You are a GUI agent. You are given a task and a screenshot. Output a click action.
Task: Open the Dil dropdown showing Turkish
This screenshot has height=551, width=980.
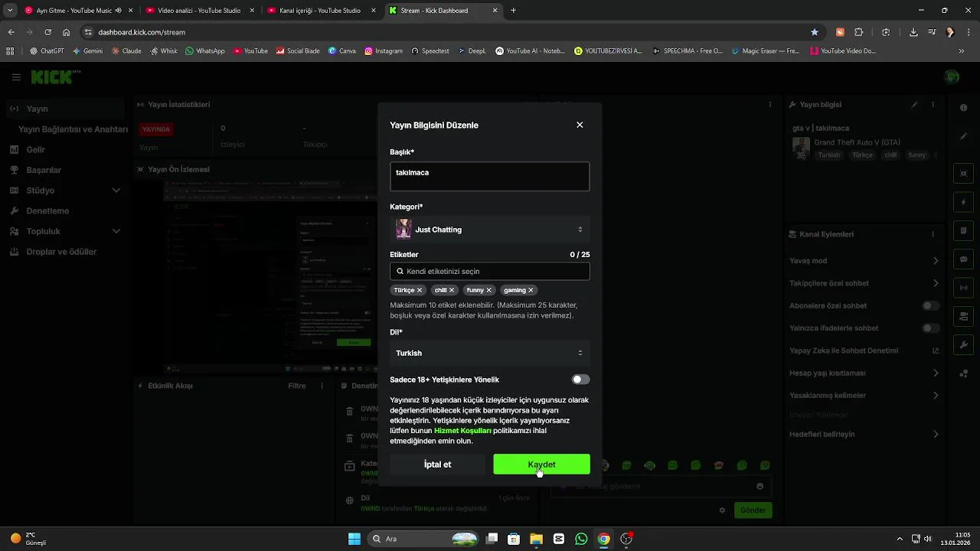click(x=490, y=353)
